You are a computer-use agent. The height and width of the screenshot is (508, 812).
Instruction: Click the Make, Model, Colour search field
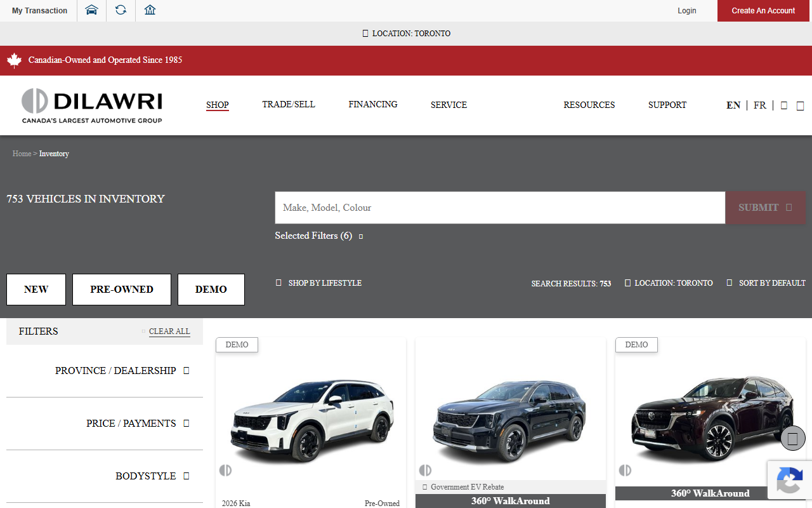(500, 208)
